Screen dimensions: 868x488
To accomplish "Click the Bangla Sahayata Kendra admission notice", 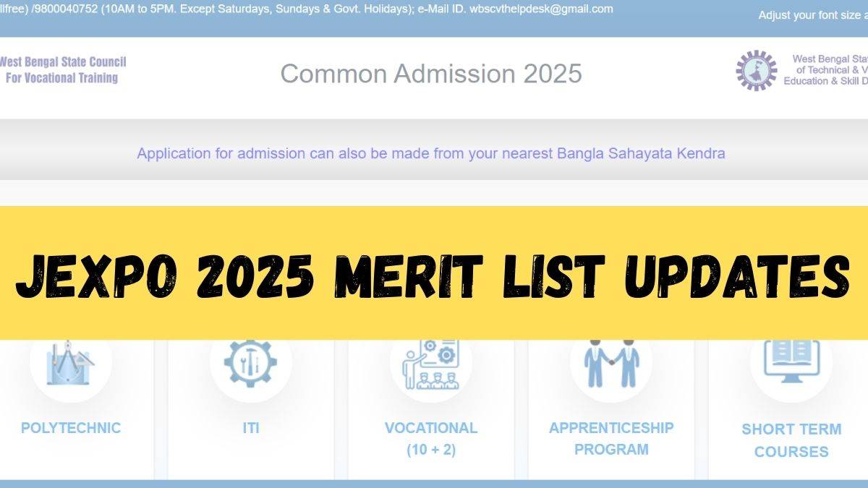I will coord(430,153).
